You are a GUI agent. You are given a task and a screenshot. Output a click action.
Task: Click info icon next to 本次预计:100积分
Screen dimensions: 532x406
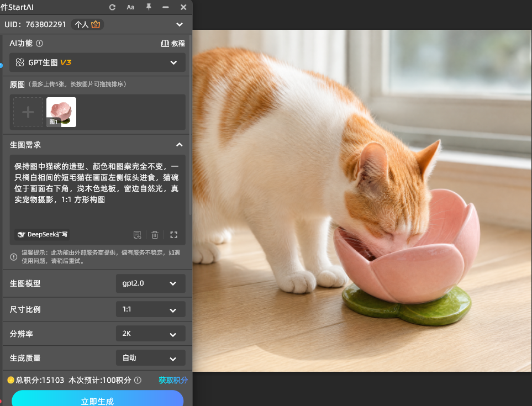click(x=138, y=380)
